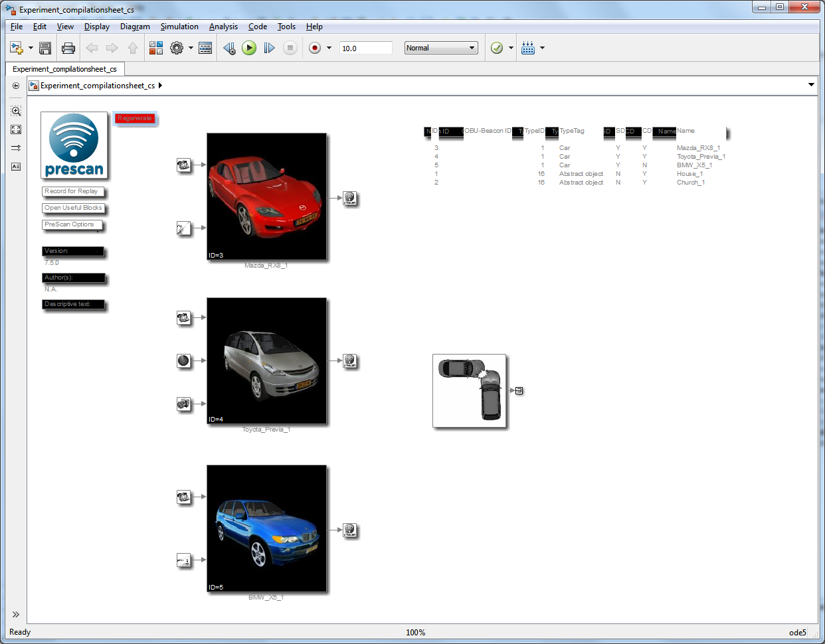This screenshot has width=825, height=644.
Task: Save the model with the floppy disk icon
Action: pos(45,48)
